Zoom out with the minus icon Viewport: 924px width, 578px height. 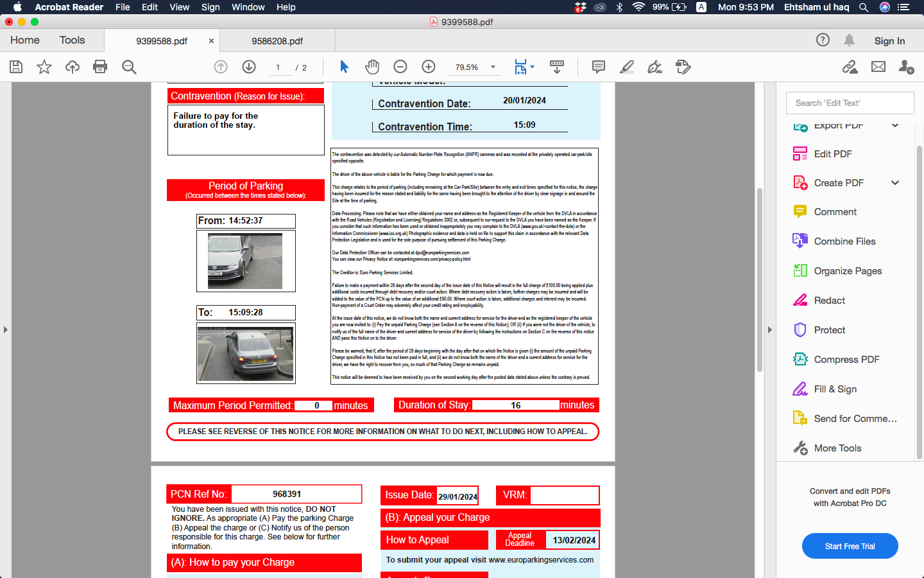400,67
